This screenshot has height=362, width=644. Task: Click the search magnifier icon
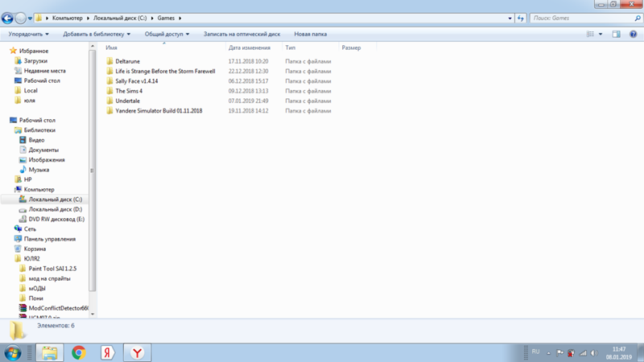click(638, 18)
